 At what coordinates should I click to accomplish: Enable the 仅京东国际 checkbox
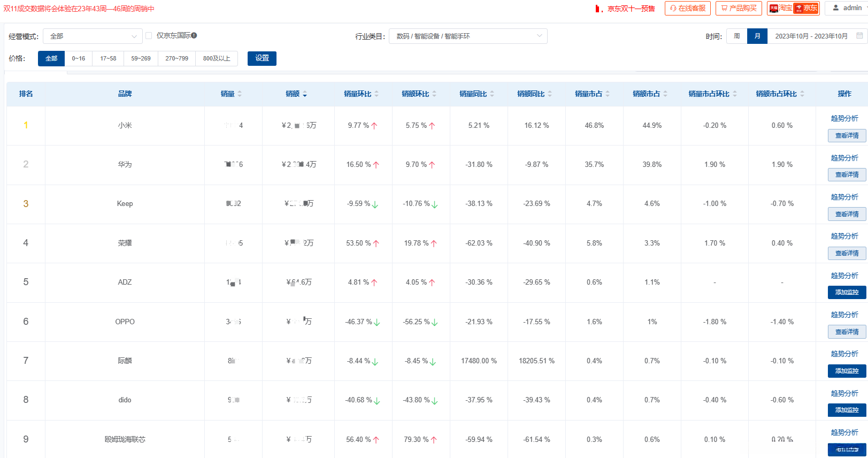pos(149,36)
